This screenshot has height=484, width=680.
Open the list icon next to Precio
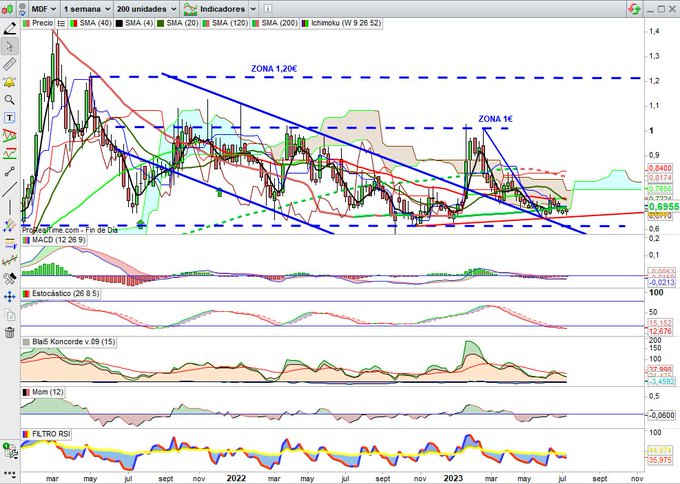coord(61,23)
